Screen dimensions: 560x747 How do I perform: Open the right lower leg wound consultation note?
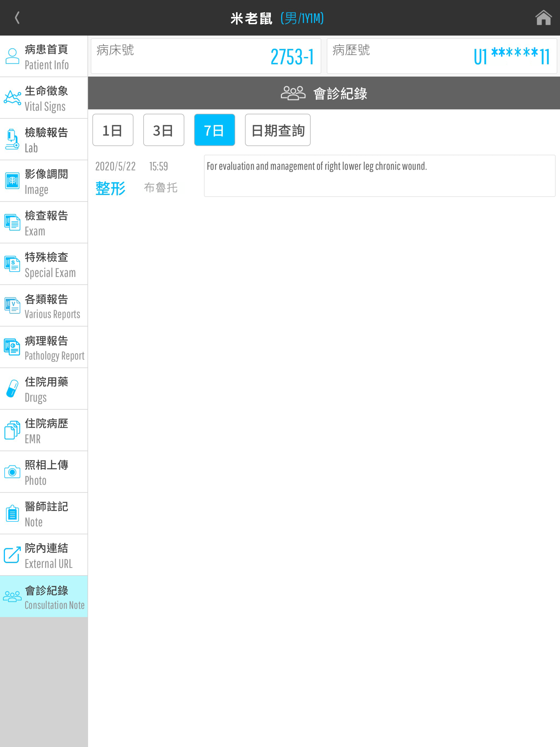tap(380, 176)
